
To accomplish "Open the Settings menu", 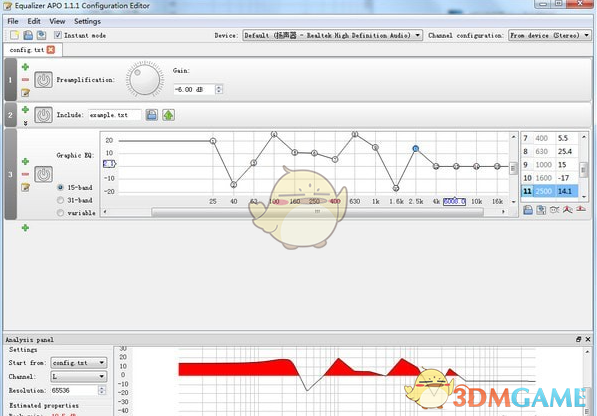I will [87, 21].
